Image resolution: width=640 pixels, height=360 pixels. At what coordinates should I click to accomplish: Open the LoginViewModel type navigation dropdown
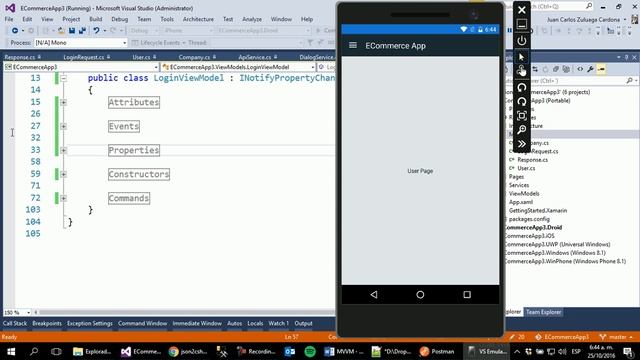click(313, 67)
